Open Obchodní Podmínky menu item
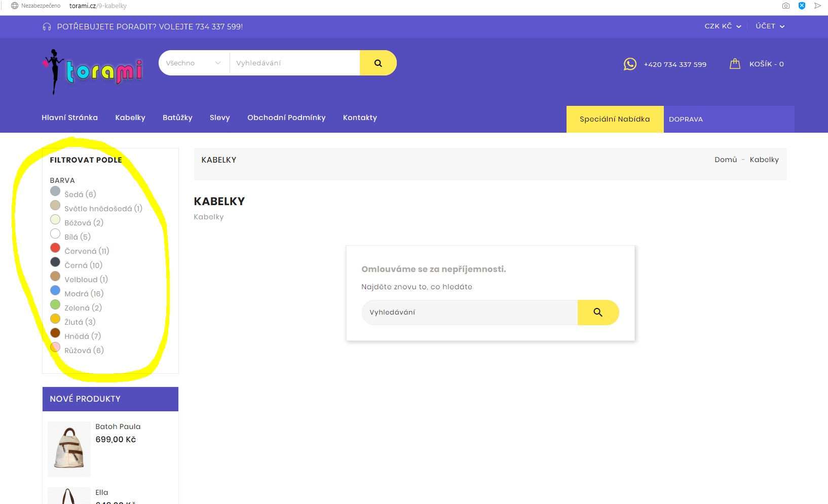 tap(286, 118)
